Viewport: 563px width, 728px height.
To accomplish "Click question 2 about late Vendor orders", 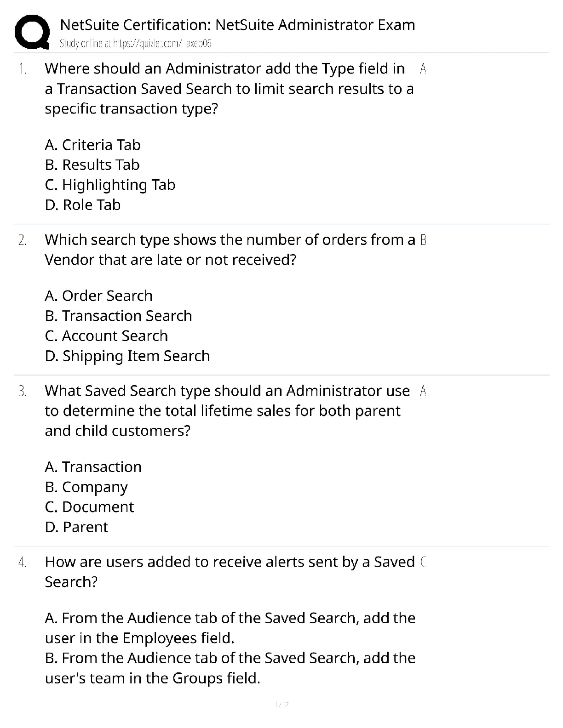I will click(x=230, y=250).
